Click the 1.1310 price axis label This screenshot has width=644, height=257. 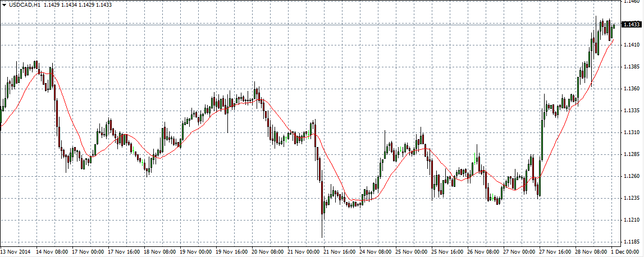[632, 132]
